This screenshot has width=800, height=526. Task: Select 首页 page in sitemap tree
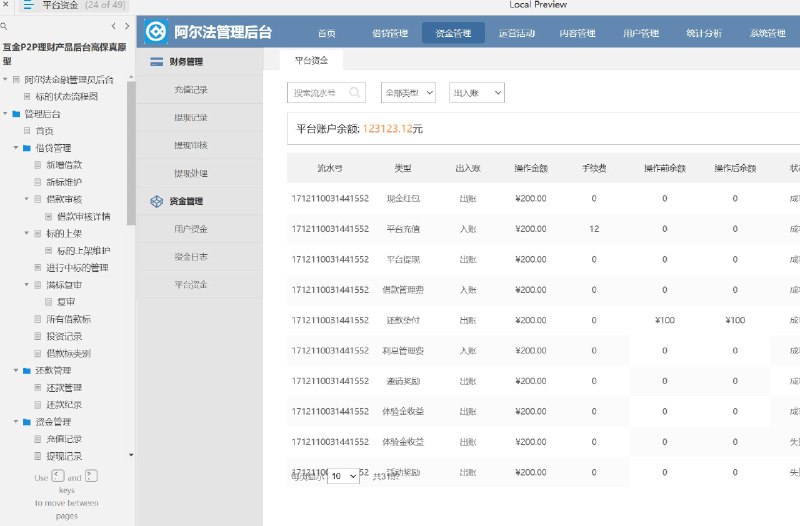(44, 131)
